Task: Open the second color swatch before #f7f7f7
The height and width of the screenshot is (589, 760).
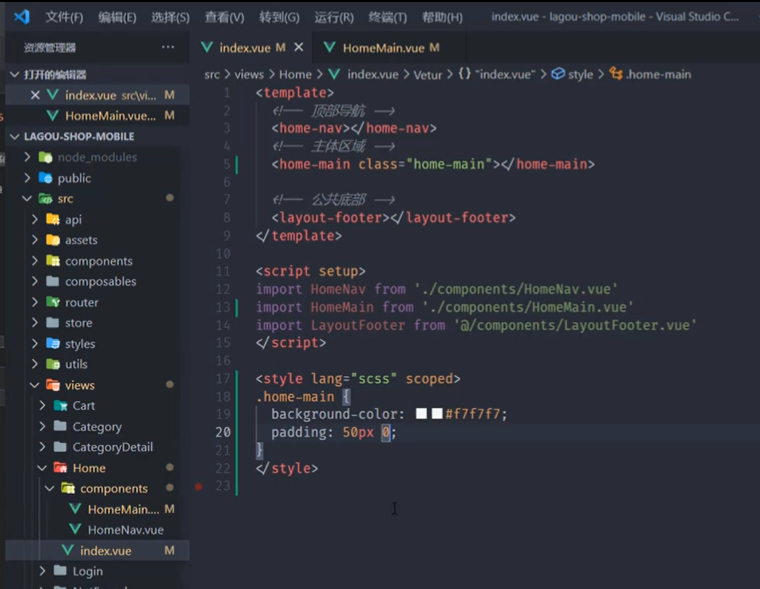Action: 437,414
